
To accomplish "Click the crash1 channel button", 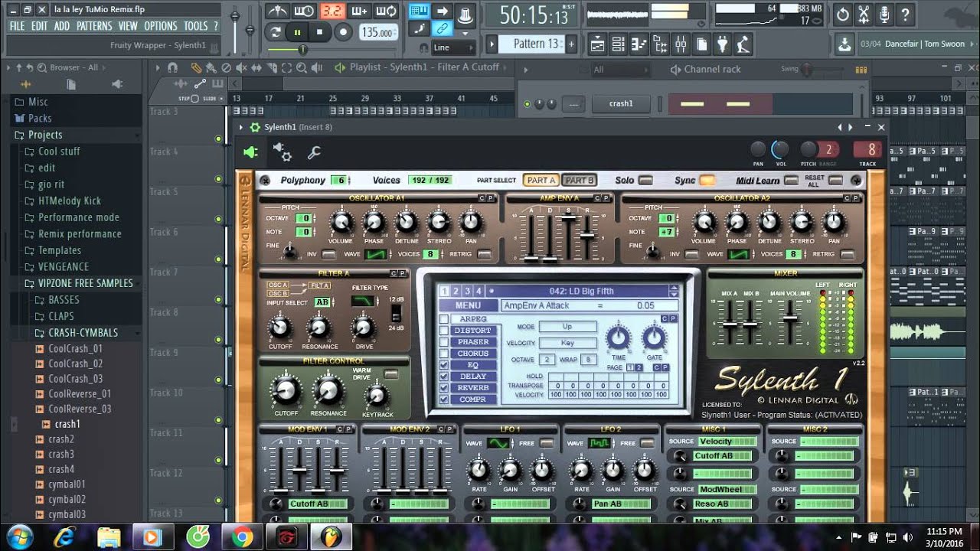I will 621,103.
